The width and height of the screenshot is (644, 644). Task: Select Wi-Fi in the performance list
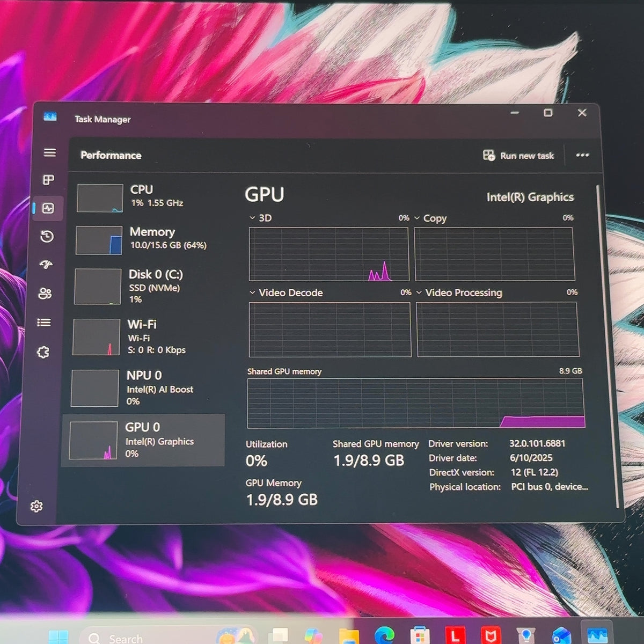coord(147,336)
